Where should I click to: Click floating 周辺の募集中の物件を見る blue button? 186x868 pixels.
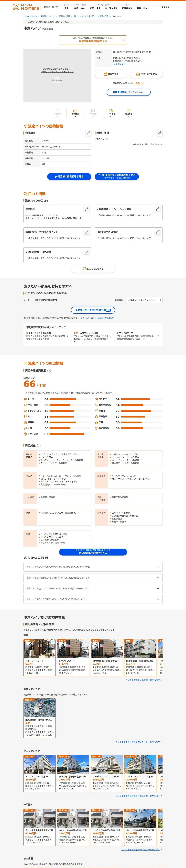coord(93,552)
